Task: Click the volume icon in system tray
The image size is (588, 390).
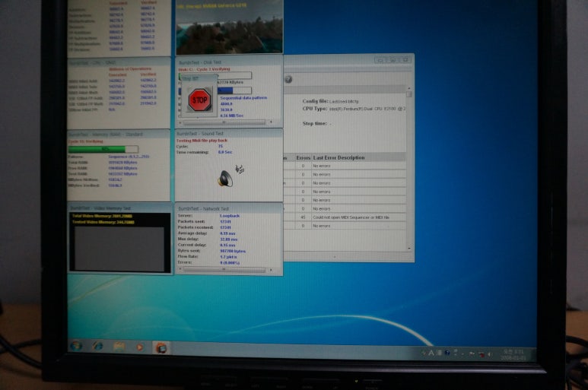Action: pos(489,354)
